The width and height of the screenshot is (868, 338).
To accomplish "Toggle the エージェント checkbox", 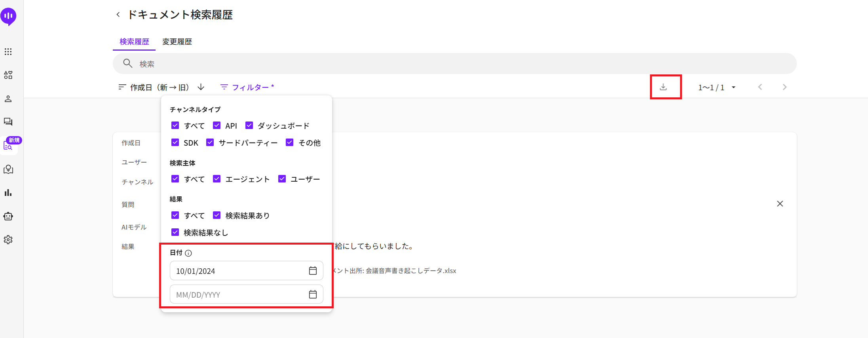I will click(217, 179).
